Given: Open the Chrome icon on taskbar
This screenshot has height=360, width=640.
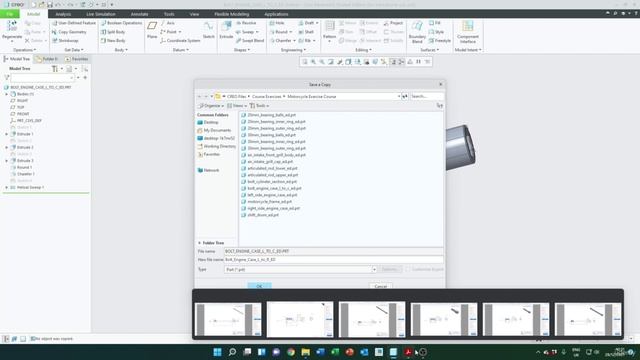Looking at the screenshot, I should [291, 352].
